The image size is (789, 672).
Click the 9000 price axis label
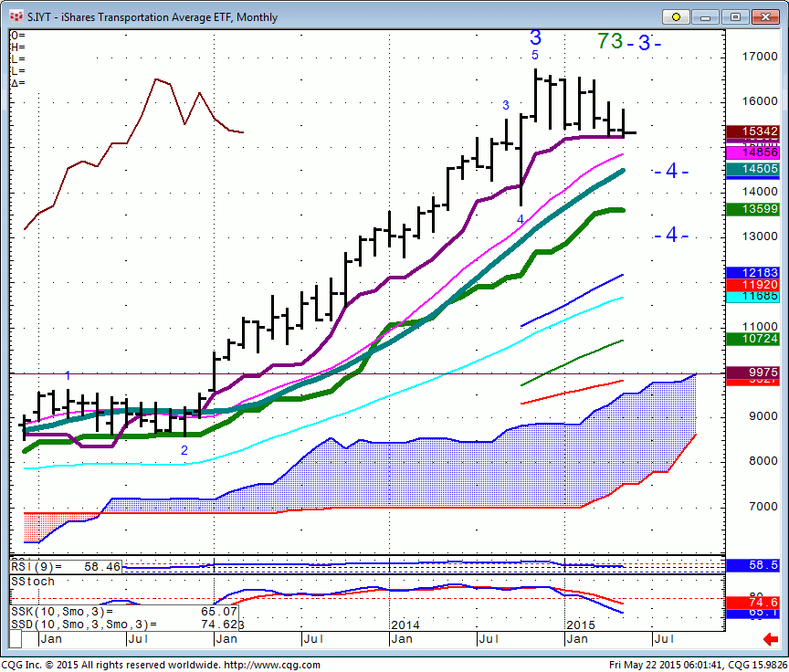[x=763, y=416]
